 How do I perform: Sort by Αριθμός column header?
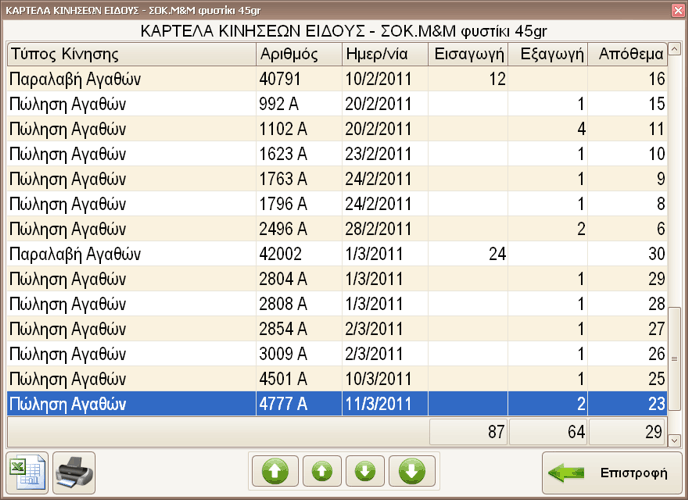click(x=299, y=54)
